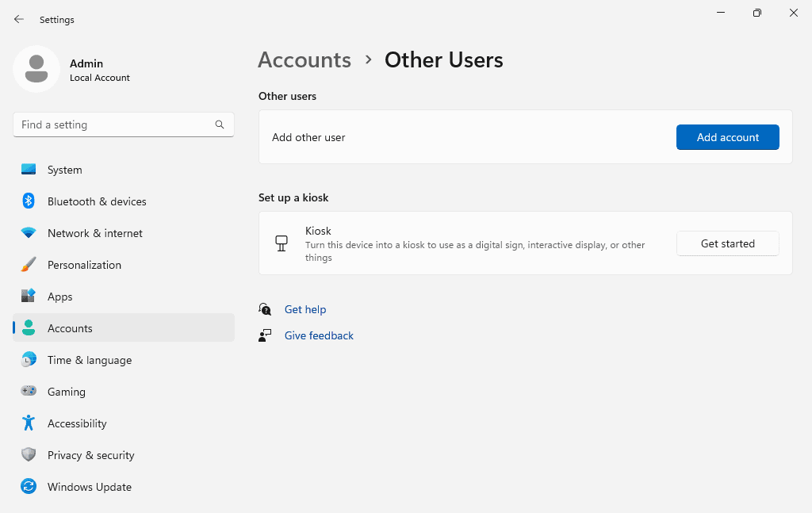Click the Gaming controller icon
Image resolution: width=812 pixels, height=513 pixels.
29,391
